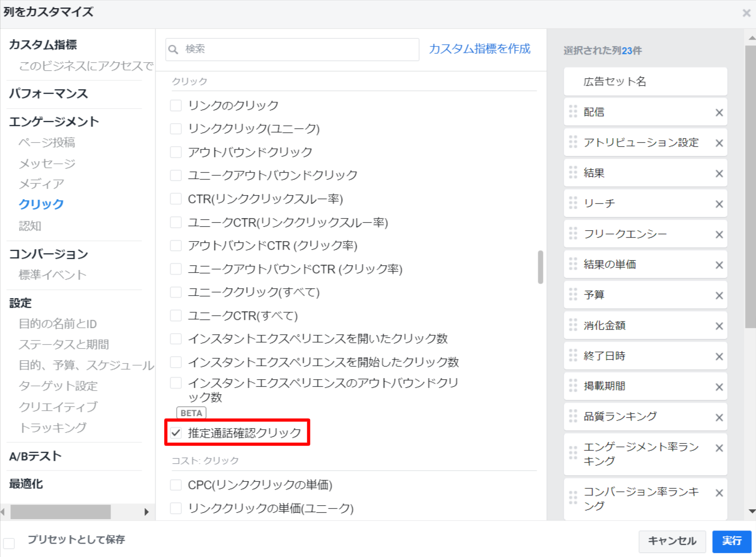This screenshot has width=756, height=557.
Task: Open the ターゲット設定 settings category
Action: pyautogui.click(x=58, y=386)
